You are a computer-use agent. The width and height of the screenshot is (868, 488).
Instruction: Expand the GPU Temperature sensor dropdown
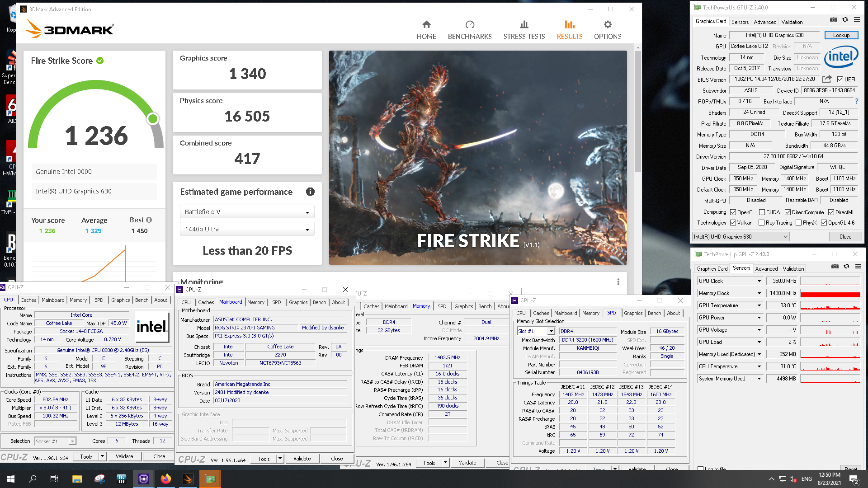pyautogui.click(x=759, y=305)
